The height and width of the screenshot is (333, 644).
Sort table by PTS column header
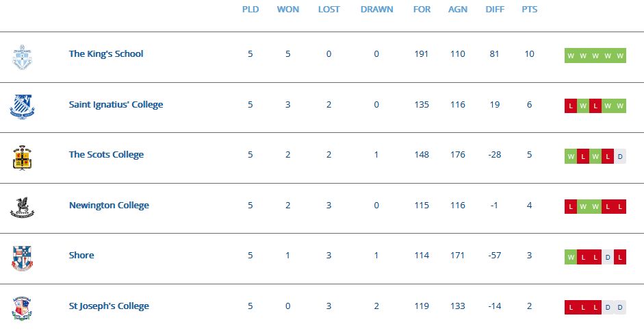[x=530, y=9]
